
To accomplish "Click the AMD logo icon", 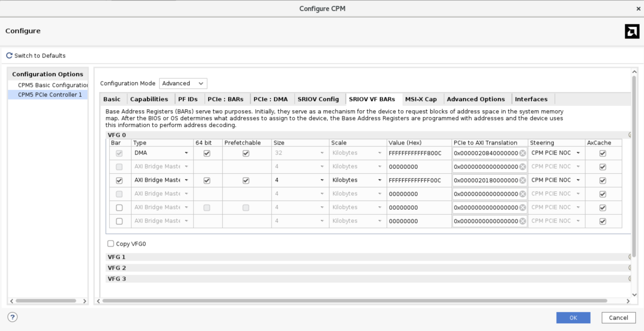I will pyautogui.click(x=631, y=31).
